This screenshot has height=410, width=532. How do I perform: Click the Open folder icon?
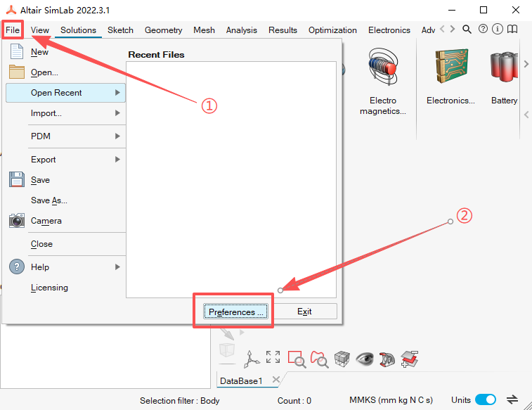click(17, 72)
